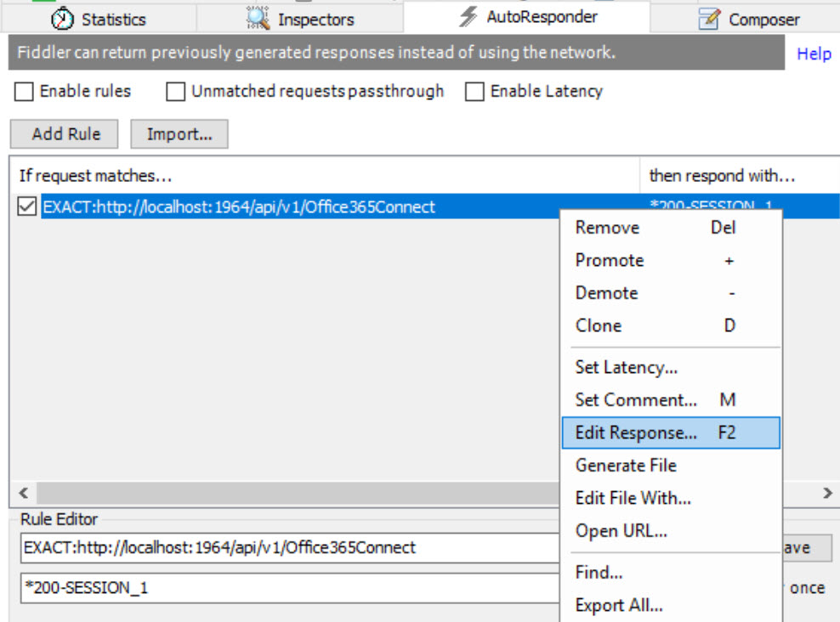Click the Statistics tab clock icon
The image size is (840, 622).
coord(64,19)
